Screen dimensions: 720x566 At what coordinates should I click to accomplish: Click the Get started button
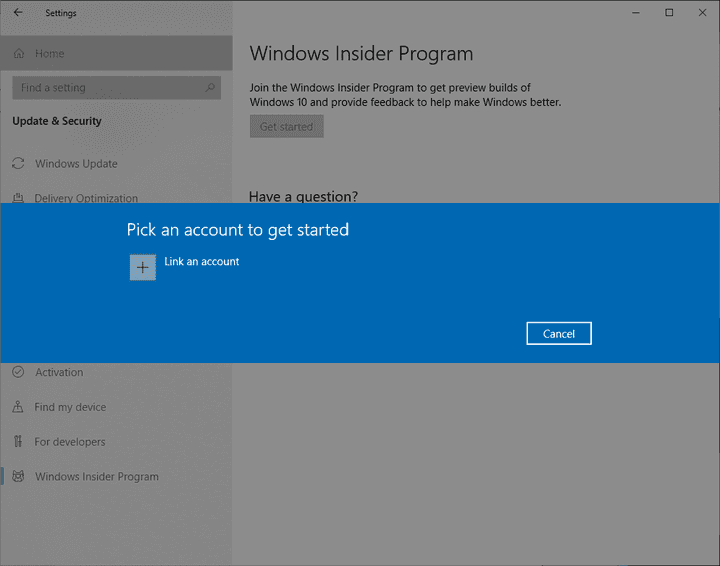[x=287, y=126]
